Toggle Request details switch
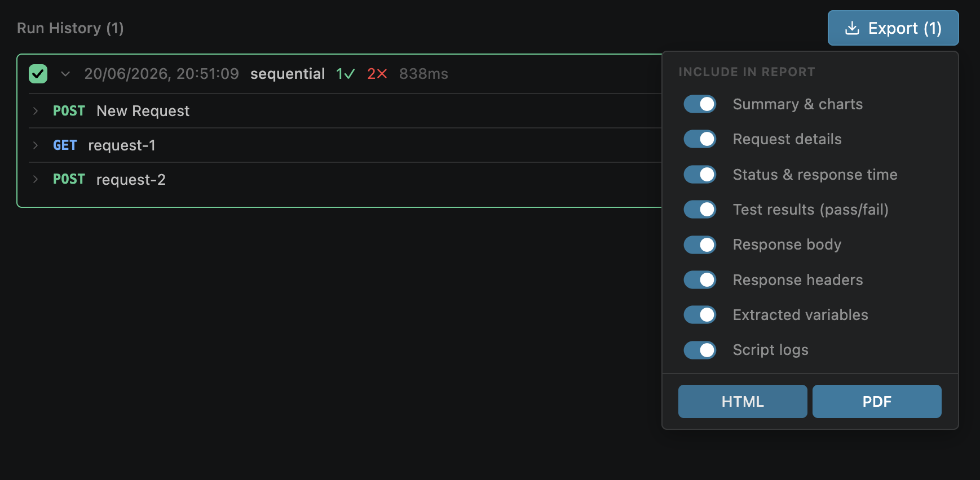The image size is (980, 480). coord(700,139)
